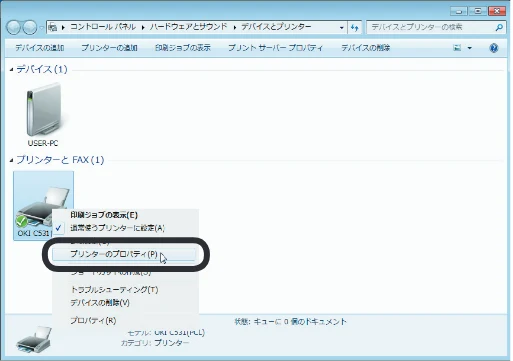Minimize the Devices and Printers window
The height and width of the screenshot is (361, 513).
click(459, 11)
